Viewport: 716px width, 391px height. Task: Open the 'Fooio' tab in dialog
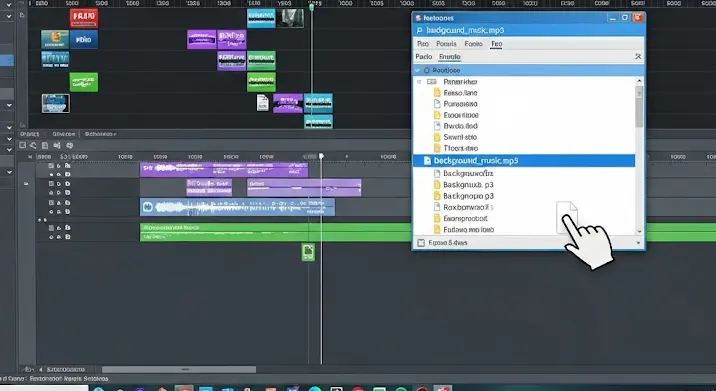coord(474,44)
